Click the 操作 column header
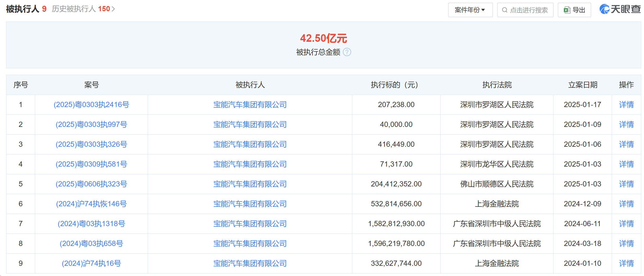This screenshot has height=276, width=644. [626, 85]
